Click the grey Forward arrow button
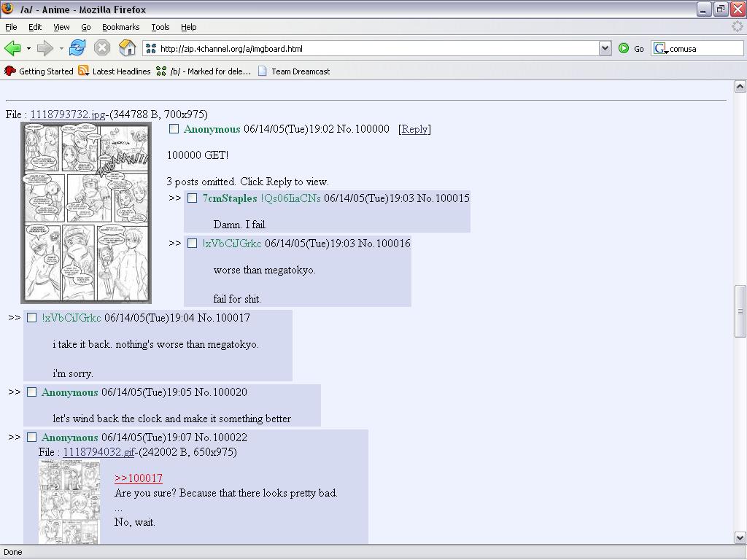Viewport: 747px width, 560px height. click(x=44, y=48)
